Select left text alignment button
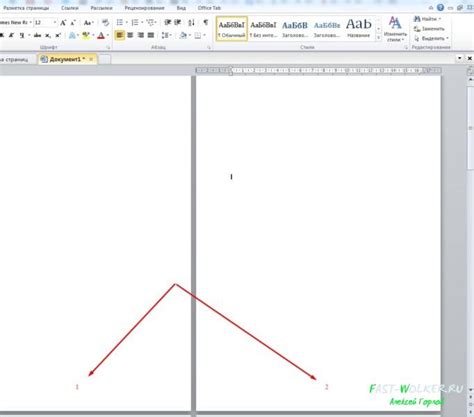The width and height of the screenshot is (474, 417). [x=119, y=35]
